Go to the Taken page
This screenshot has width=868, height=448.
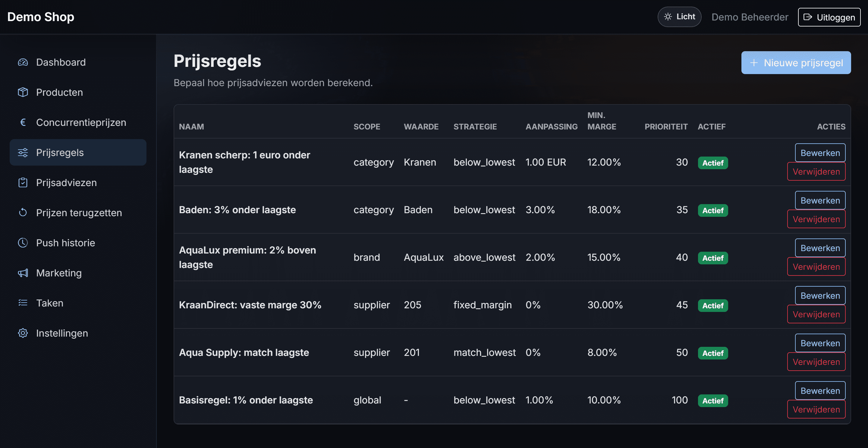(78, 303)
